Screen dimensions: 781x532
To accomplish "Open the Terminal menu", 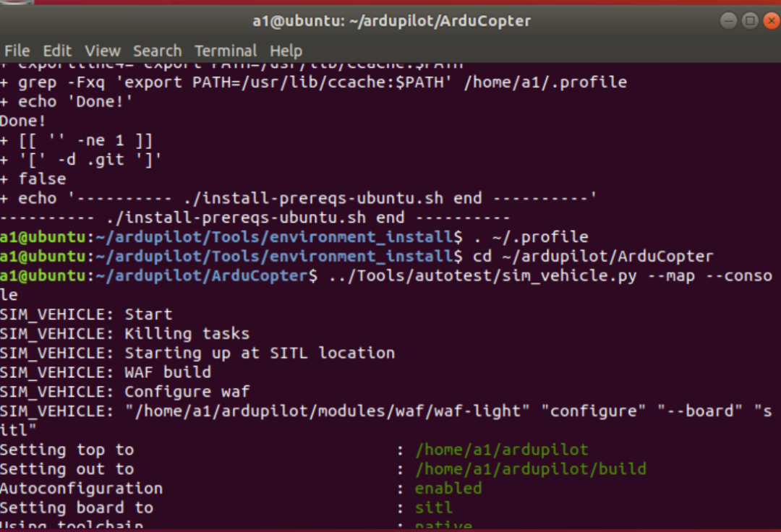I will pos(226,51).
